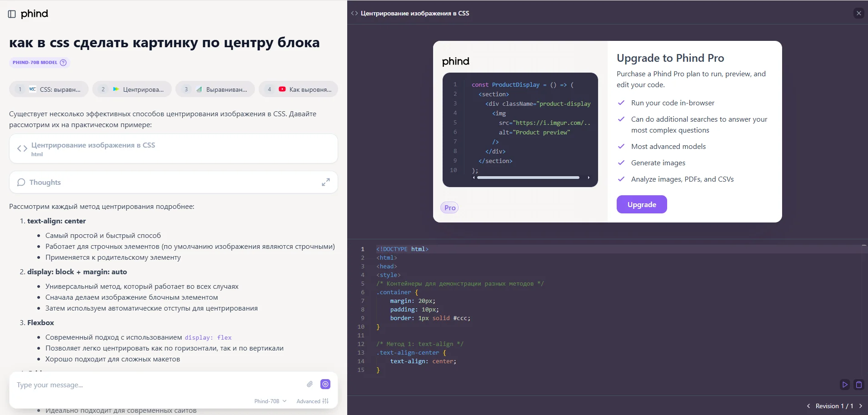This screenshot has height=415, width=868.
Task: Click the 'Analyze images, PDFs, and CSVs' text
Action: (x=683, y=179)
